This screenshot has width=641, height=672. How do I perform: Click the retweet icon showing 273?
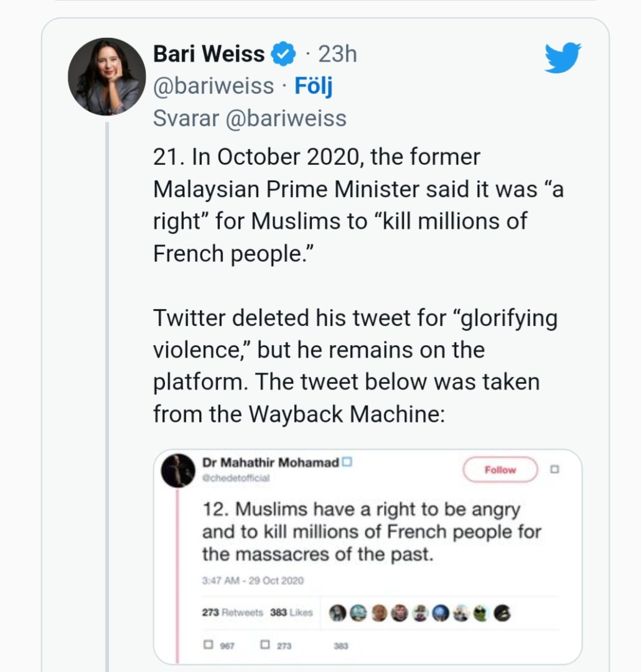pos(265,645)
